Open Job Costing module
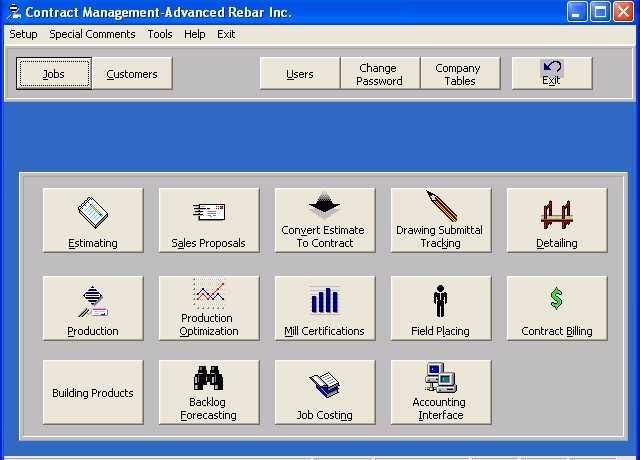The width and height of the screenshot is (640, 460). (x=325, y=392)
